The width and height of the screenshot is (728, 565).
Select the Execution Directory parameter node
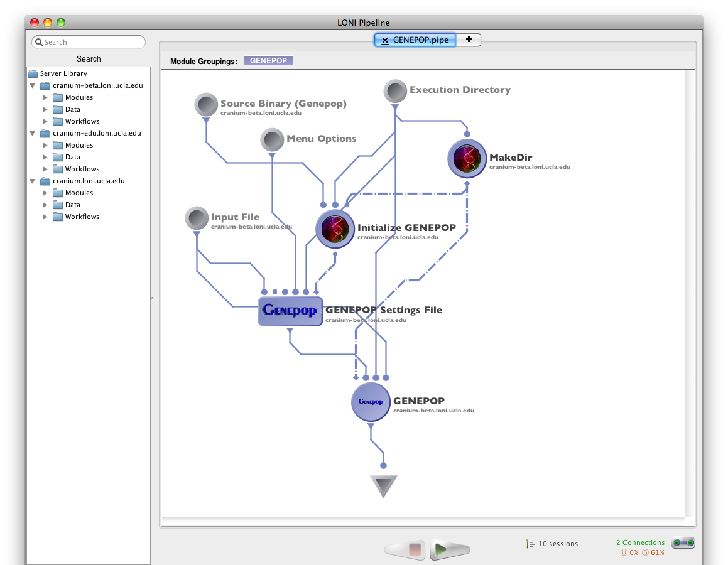pyautogui.click(x=395, y=91)
